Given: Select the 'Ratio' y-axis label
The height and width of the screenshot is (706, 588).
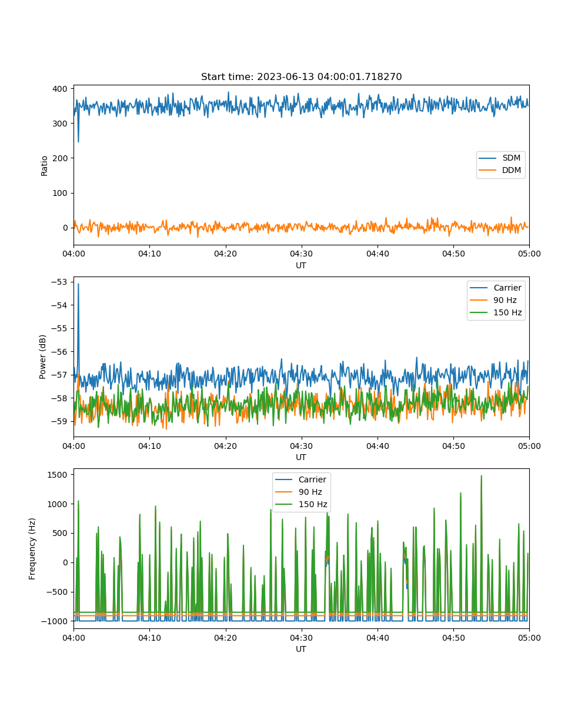Looking at the screenshot, I should coord(45,165).
